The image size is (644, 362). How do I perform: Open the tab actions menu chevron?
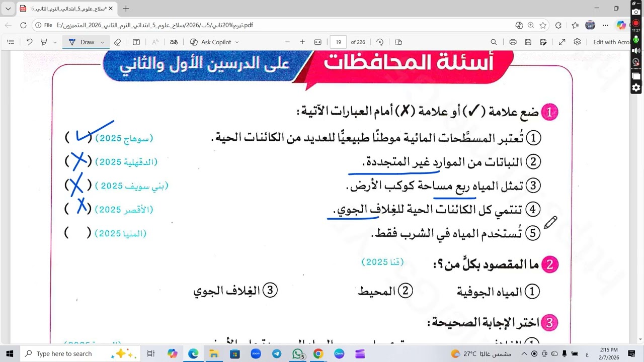click(x=8, y=9)
